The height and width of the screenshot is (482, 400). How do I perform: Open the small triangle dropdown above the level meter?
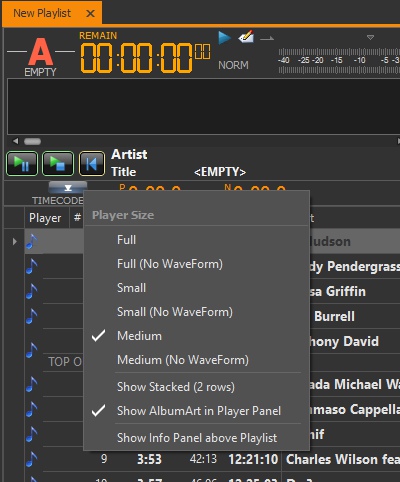coord(370,37)
